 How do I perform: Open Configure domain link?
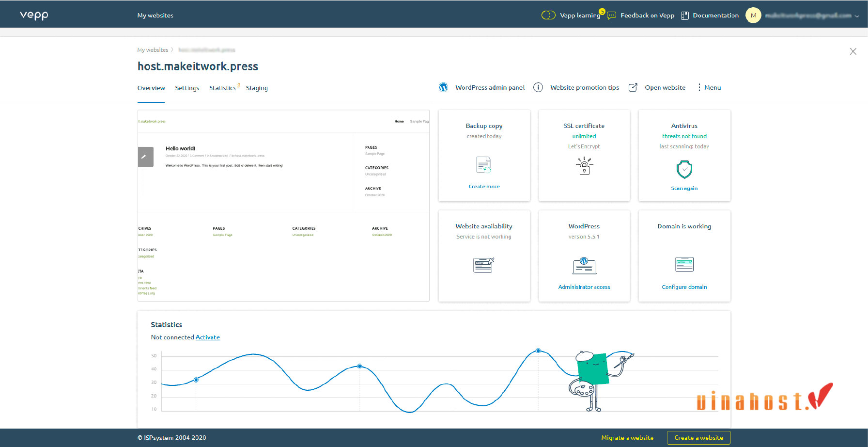(684, 287)
